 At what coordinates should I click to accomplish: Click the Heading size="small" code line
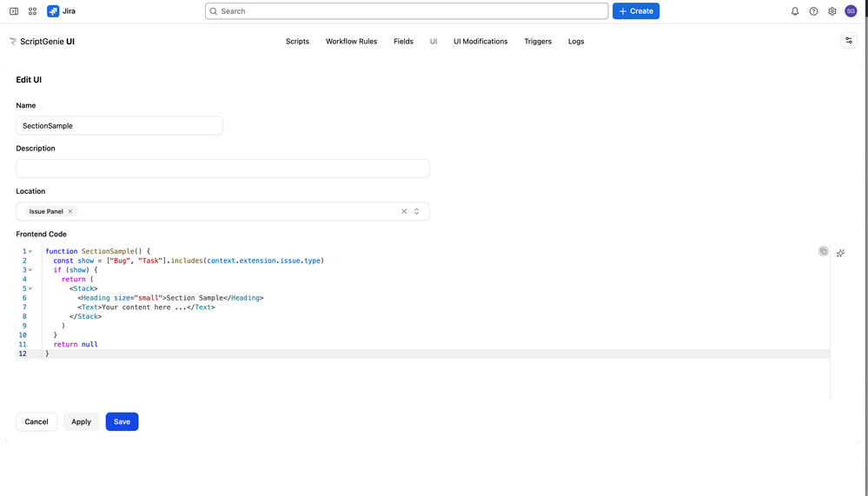coord(170,298)
